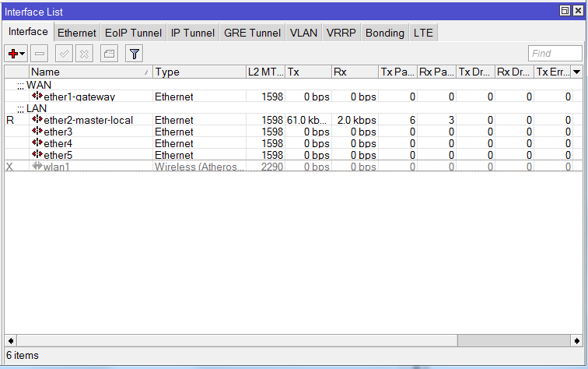Click the Find search field
Image resolution: width=588 pixels, height=369 pixels.
pos(555,54)
